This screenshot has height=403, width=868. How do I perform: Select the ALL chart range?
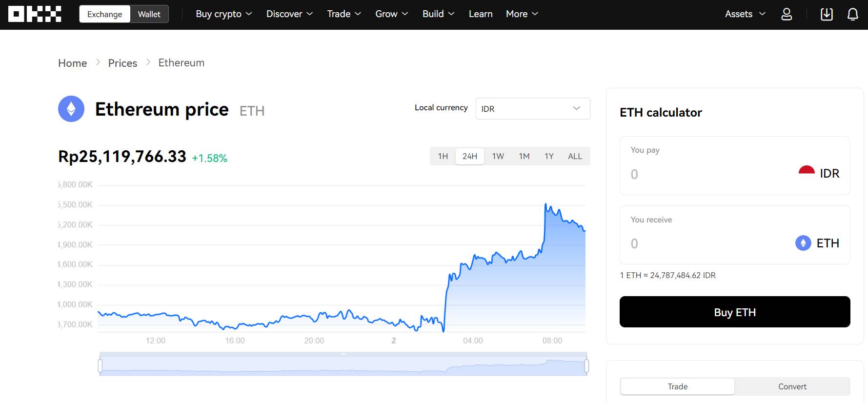coord(575,156)
